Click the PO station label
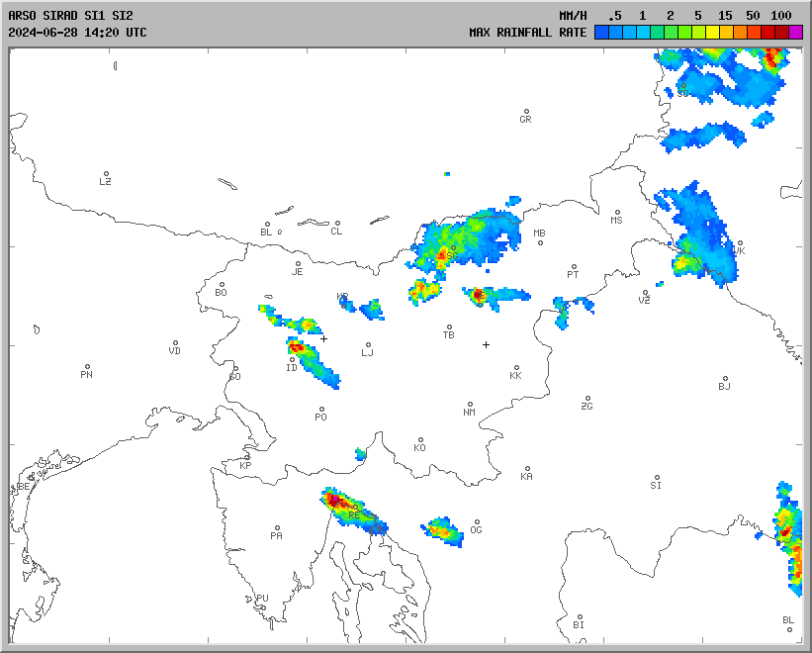Image resolution: width=812 pixels, height=653 pixels. point(321,418)
